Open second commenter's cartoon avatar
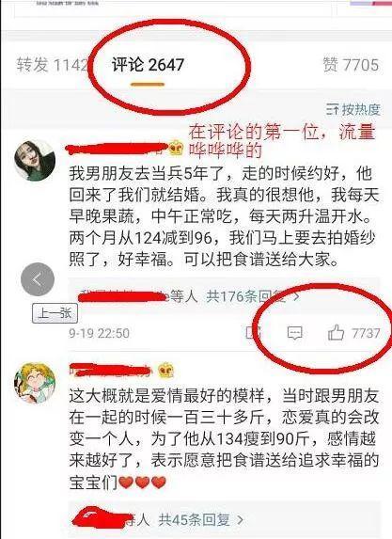The width and height of the screenshot is (392, 539). (x=35, y=382)
